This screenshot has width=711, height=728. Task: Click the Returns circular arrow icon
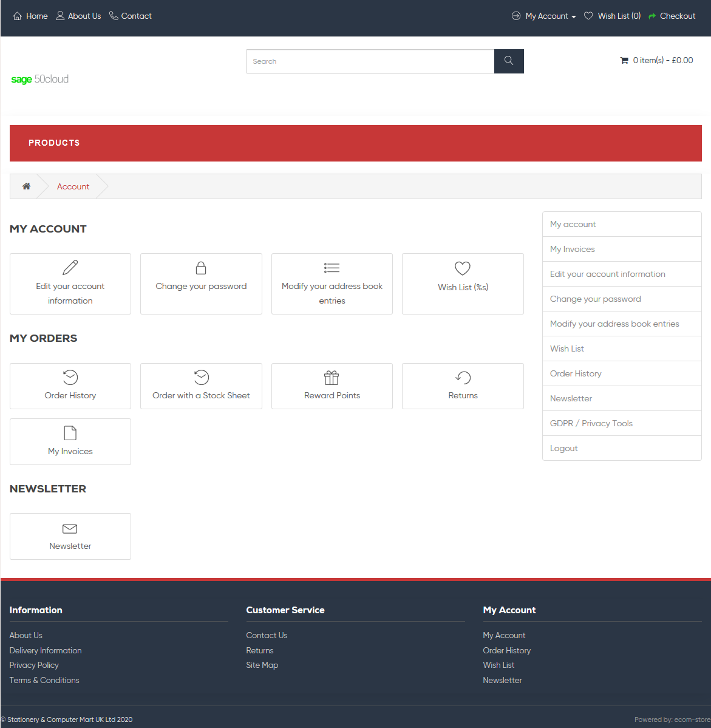(x=463, y=378)
